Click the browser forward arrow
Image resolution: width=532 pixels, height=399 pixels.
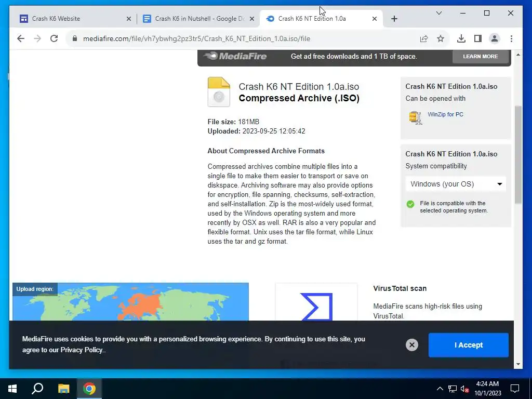[37, 38]
